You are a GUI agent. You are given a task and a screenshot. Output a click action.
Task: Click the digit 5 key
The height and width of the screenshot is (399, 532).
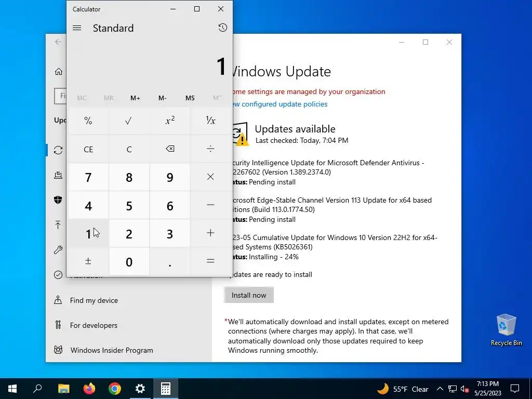tap(129, 205)
